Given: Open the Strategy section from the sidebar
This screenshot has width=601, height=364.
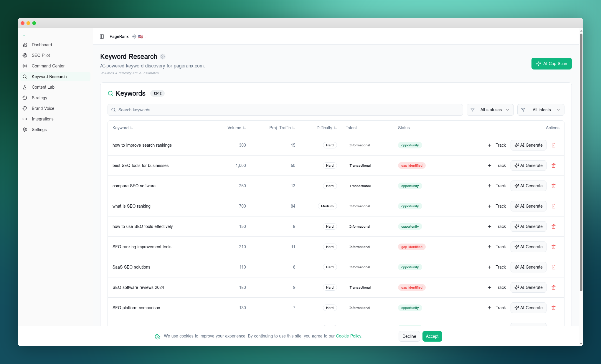Looking at the screenshot, I should point(39,98).
